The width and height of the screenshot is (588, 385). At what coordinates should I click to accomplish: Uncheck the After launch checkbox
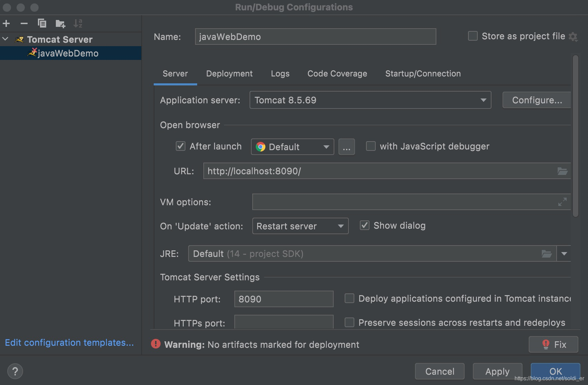181,146
